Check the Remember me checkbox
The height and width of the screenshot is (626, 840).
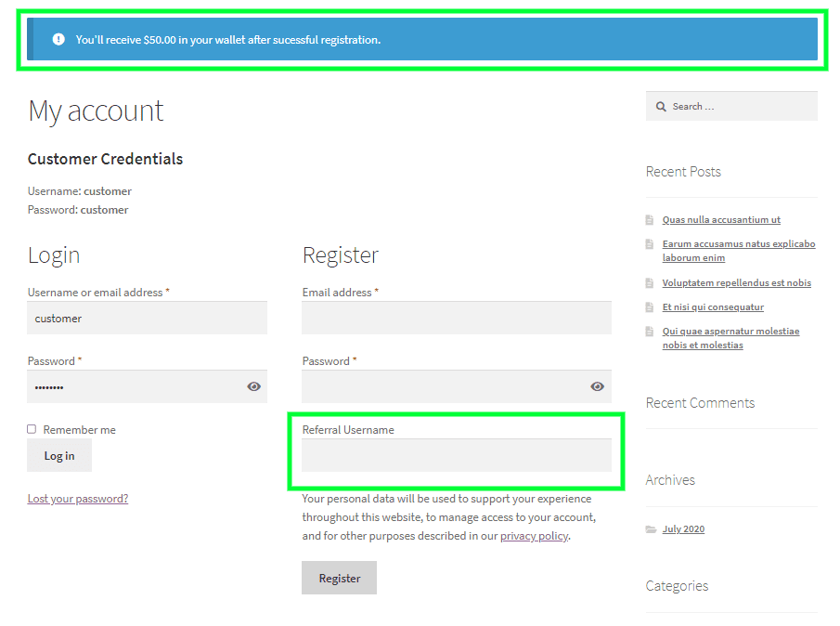coord(31,429)
